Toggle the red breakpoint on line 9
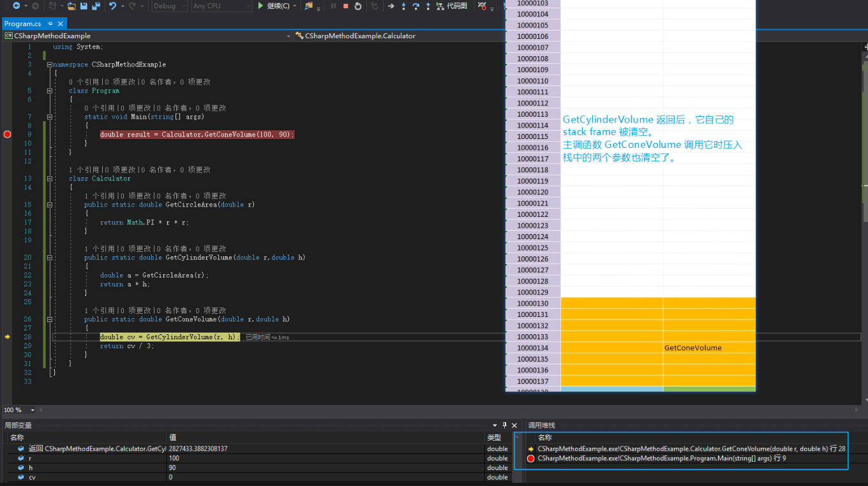The image size is (868, 486). (x=8, y=134)
